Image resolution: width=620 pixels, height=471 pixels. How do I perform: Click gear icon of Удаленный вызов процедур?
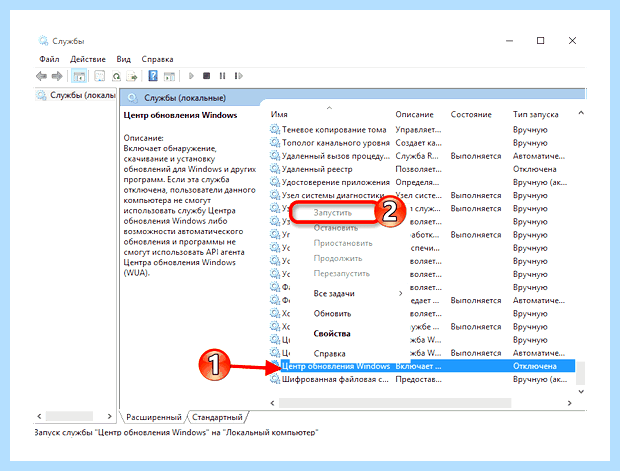coord(275,156)
